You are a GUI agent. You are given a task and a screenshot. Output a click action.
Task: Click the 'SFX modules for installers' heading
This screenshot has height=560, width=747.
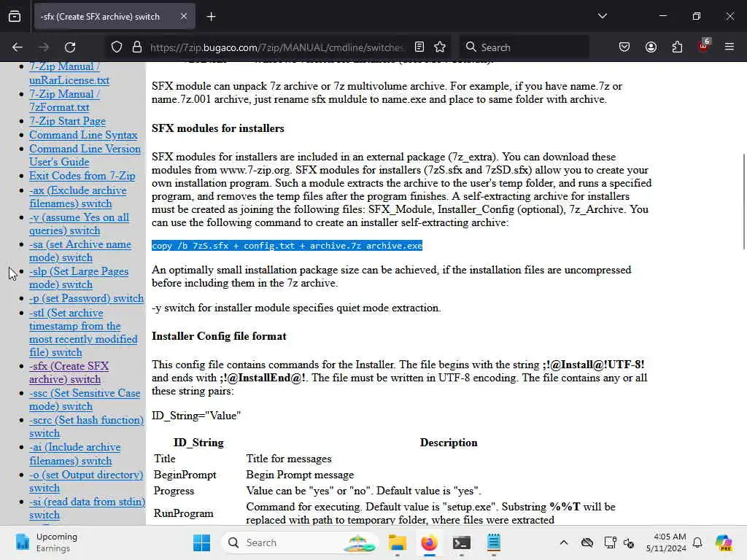pyautogui.click(x=217, y=128)
